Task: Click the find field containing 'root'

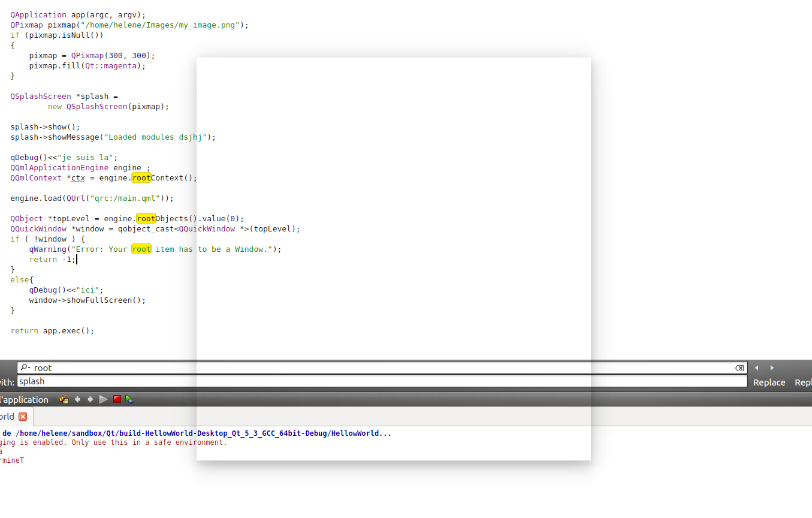Action: pyautogui.click(x=382, y=368)
